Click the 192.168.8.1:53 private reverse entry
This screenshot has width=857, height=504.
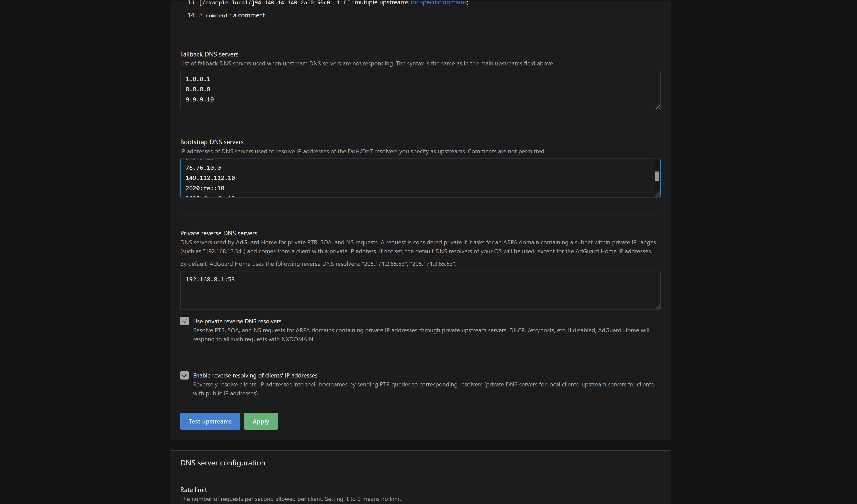(210, 279)
